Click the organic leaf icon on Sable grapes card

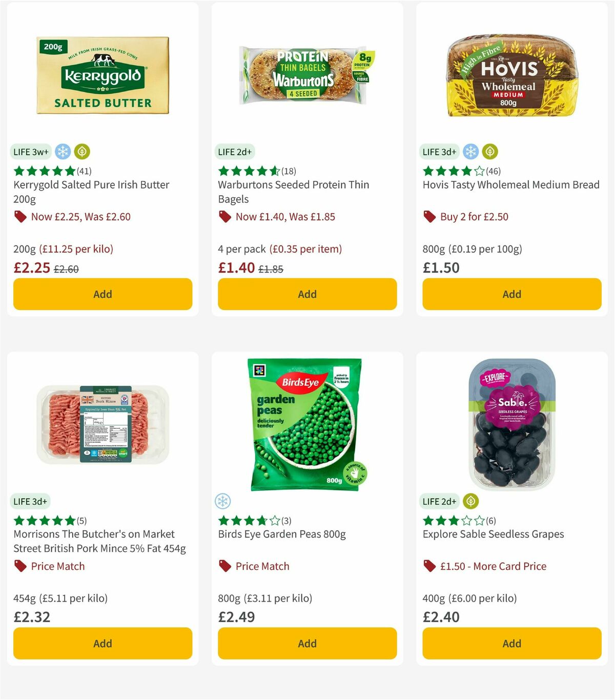tap(470, 501)
